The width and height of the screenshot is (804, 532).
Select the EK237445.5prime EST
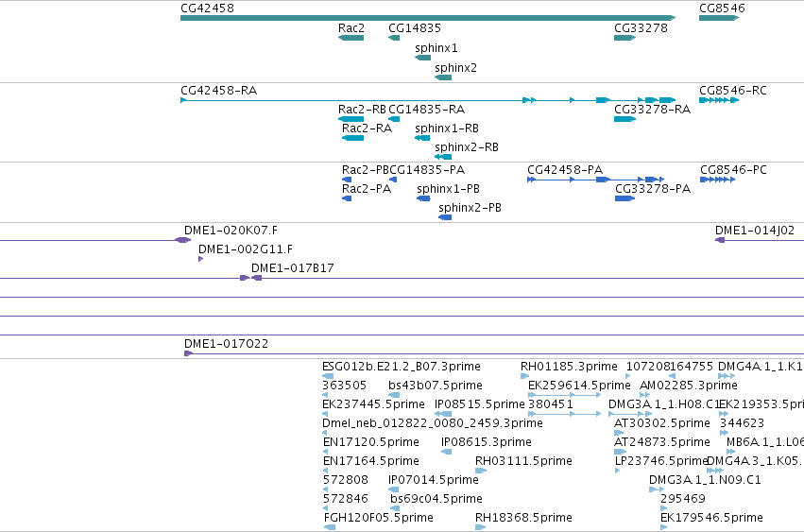pos(325,414)
